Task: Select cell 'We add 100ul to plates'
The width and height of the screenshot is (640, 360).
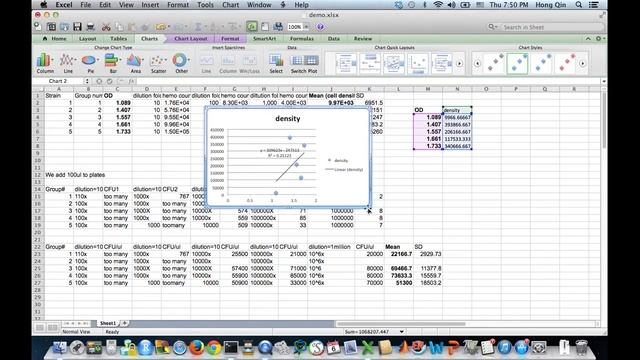Action: (75, 175)
